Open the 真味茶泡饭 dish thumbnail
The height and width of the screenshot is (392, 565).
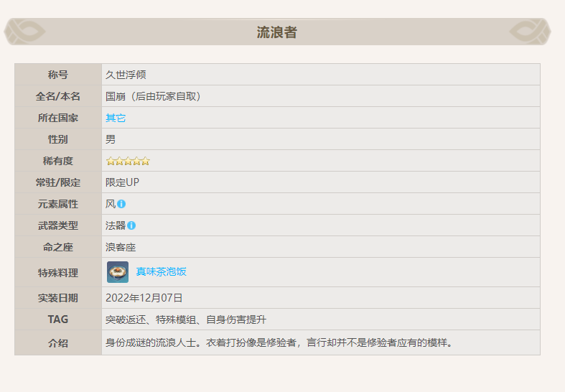pyautogui.click(x=118, y=272)
